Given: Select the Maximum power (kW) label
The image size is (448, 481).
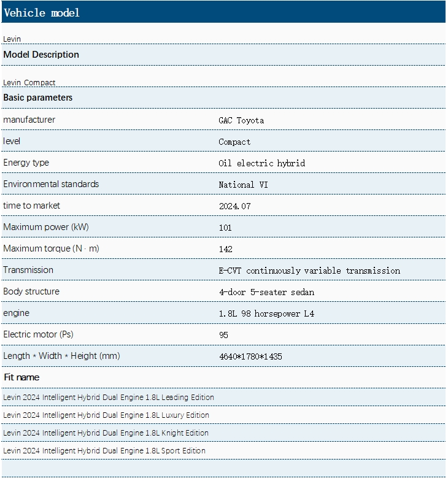Looking at the screenshot, I should click(x=46, y=227).
